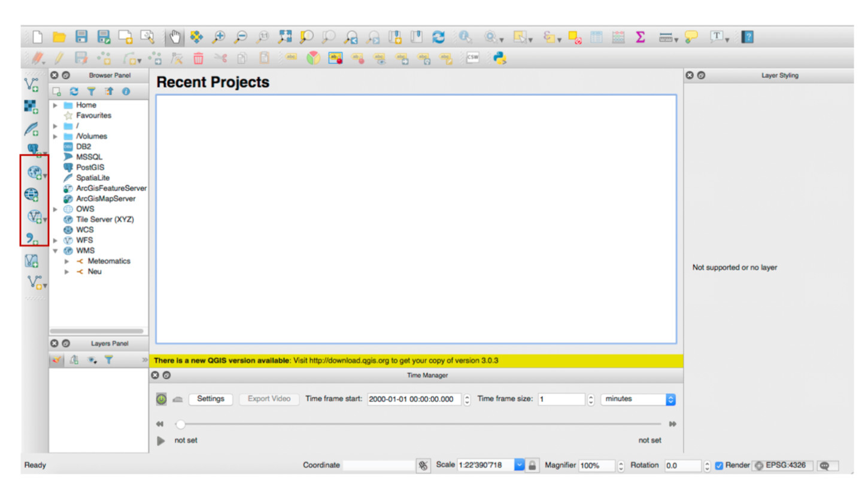Click the Zoom In magnifier tool
The height and width of the screenshot is (500, 868).
(218, 37)
